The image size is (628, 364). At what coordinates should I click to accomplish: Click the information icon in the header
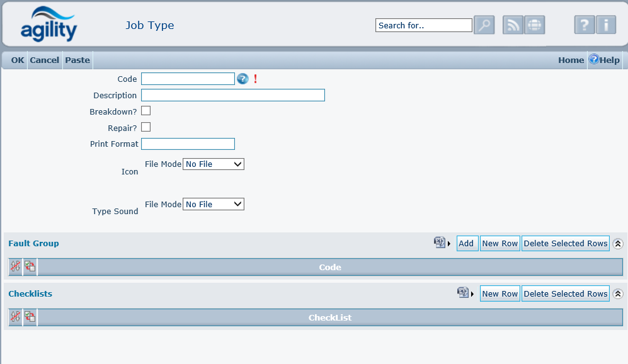coord(607,25)
